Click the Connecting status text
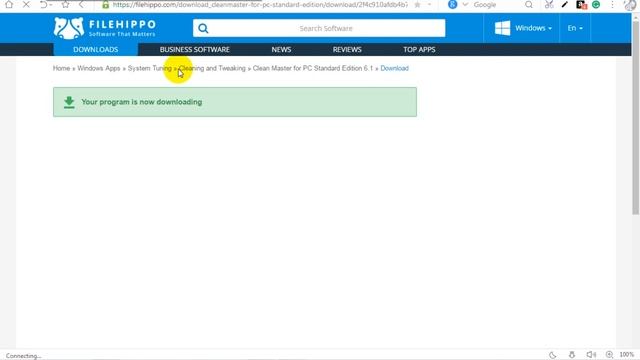Image resolution: width=640 pixels, height=360 pixels. coord(24,356)
